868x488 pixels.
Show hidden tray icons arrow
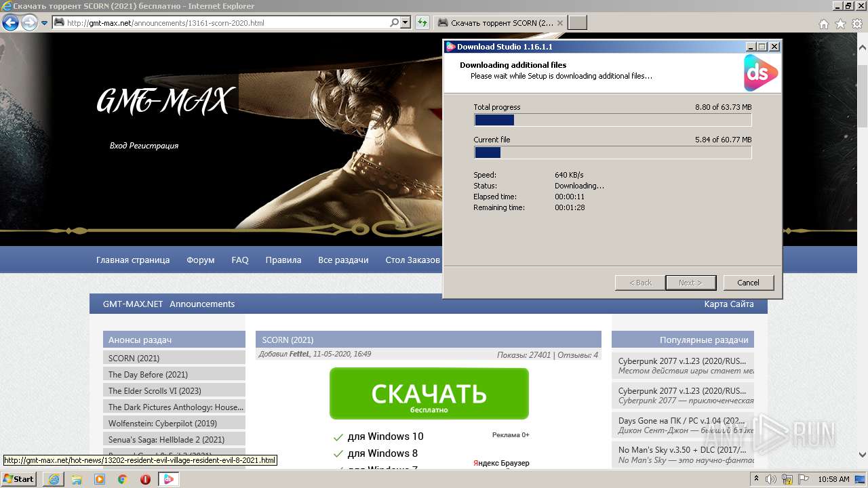(x=757, y=479)
